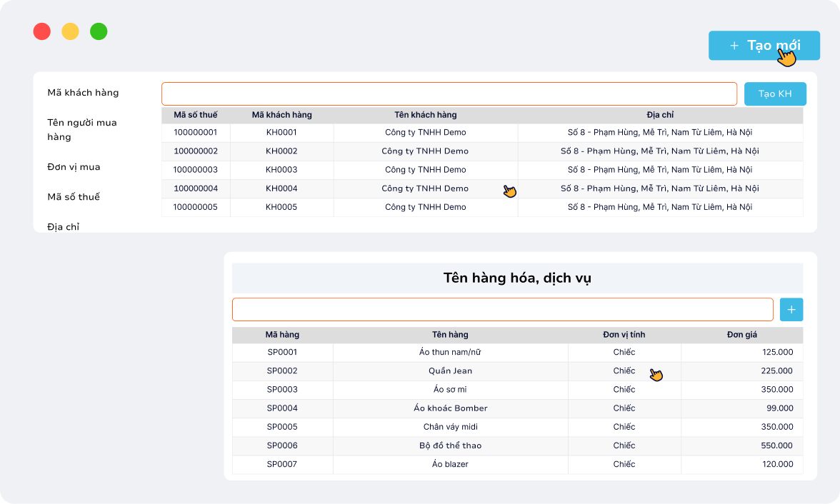Select customer row KH0001
840x504 pixels.
point(281,133)
